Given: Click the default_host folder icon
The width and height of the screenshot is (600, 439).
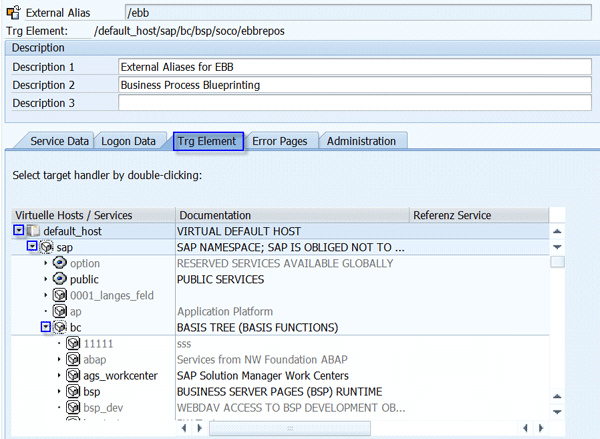Looking at the screenshot, I should pyautogui.click(x=33, y=231).
